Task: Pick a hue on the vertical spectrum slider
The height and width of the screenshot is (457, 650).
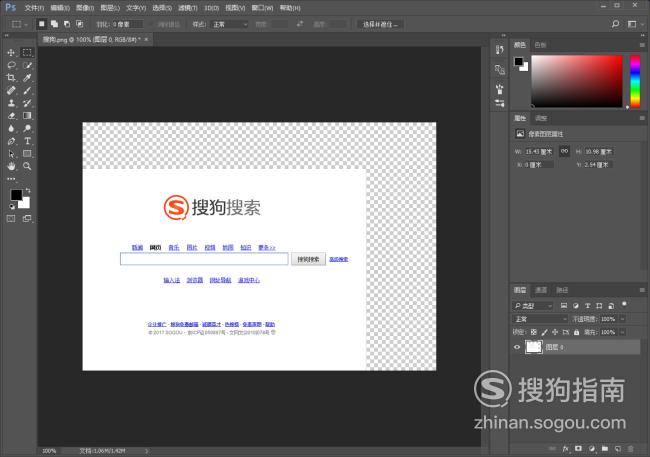Action: point(635,81)
